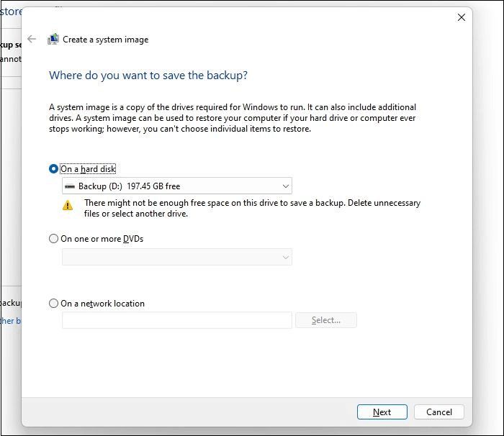Cancel the backup wizard
Image resolution: width=504 pixels, height=436 pixels.
[438, 412]
